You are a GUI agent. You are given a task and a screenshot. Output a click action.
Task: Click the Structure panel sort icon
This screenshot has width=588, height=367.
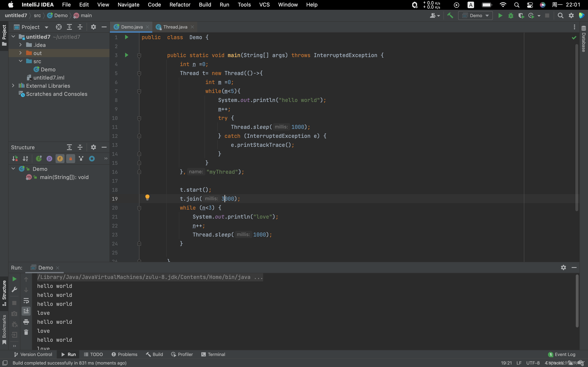(24, 158)
